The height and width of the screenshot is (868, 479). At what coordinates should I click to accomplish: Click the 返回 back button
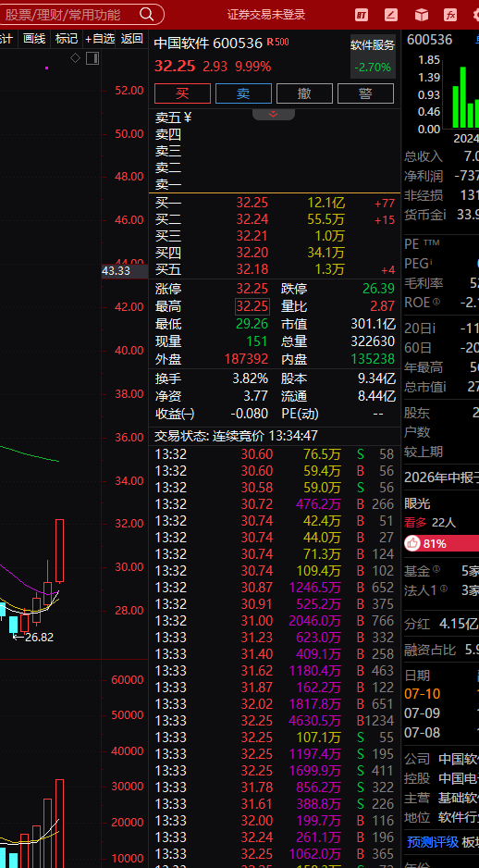tap(132, 39)
